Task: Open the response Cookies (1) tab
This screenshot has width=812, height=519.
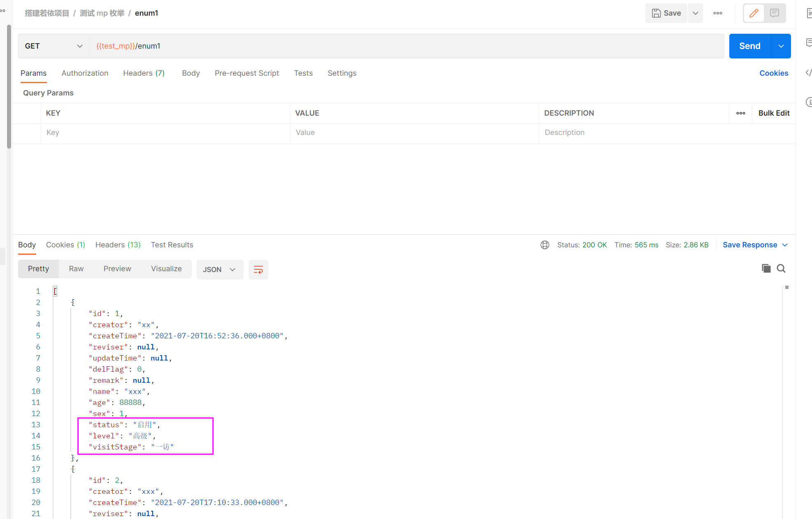Action: click(x=66, y=245)
